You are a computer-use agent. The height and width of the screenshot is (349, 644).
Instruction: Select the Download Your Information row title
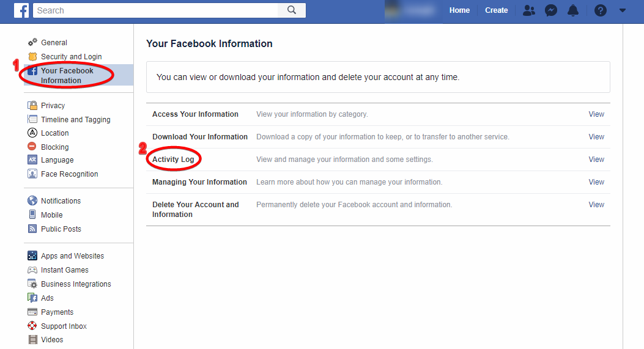point(200,137)
